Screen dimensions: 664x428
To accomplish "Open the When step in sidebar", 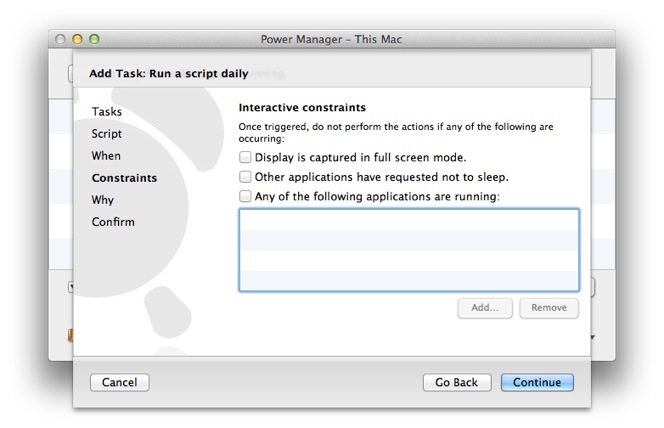I will (106, 156).
